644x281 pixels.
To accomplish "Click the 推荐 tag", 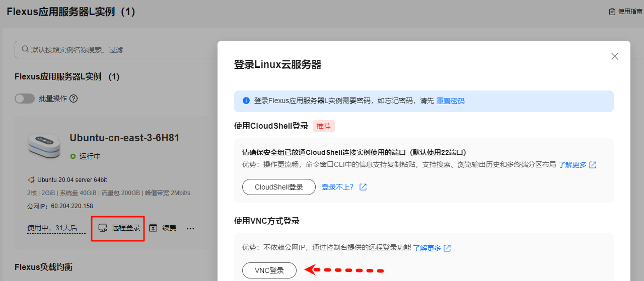I will [x=324, y=126].
